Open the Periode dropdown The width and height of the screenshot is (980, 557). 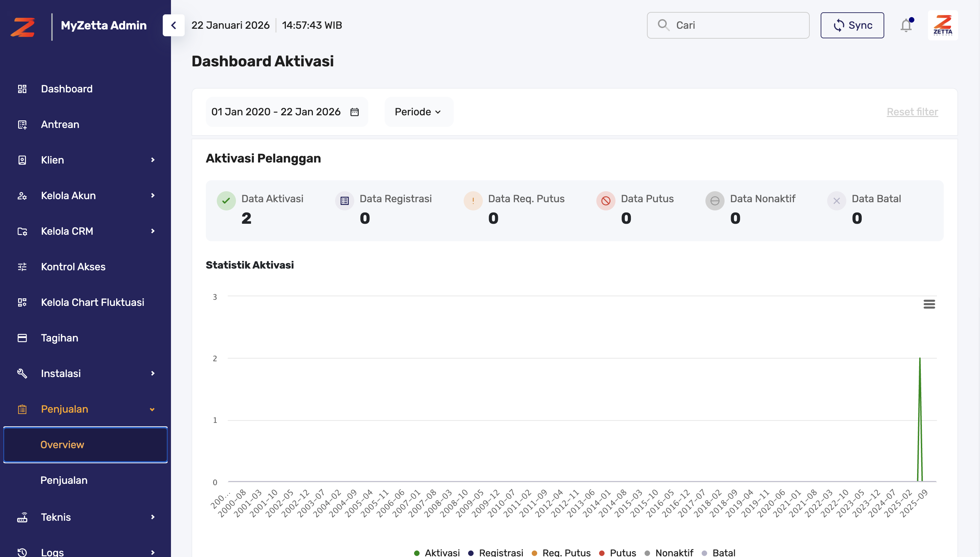pos(419,112)
